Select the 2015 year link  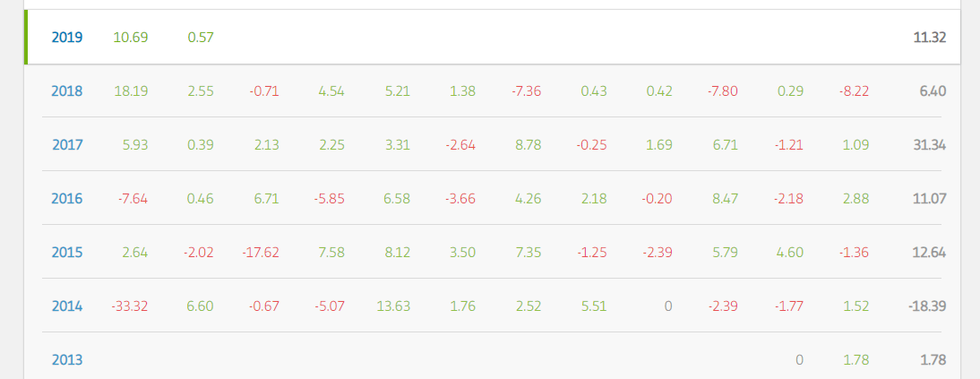67,253
